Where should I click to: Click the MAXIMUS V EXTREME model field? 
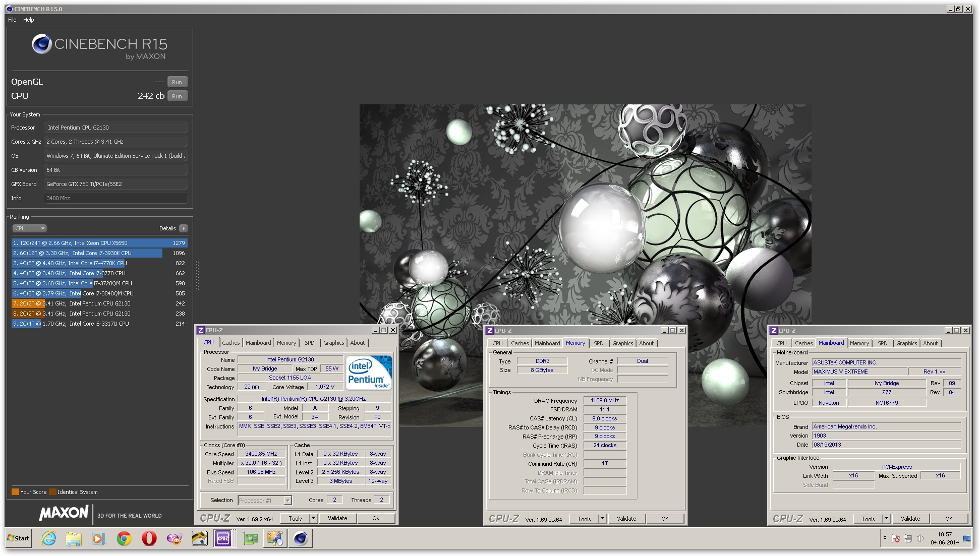click(x=859, y=372)
